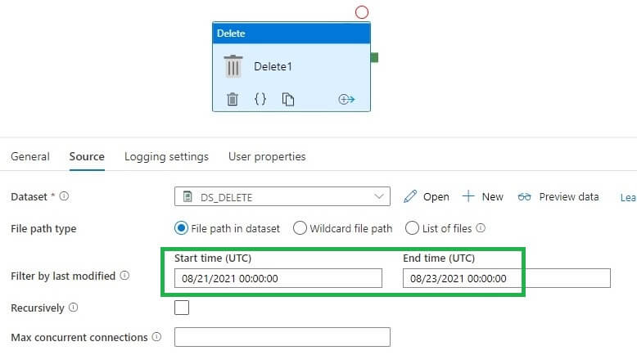Enable the Recursively checkbox
637x364 pixels.
[x=182, y=308]
